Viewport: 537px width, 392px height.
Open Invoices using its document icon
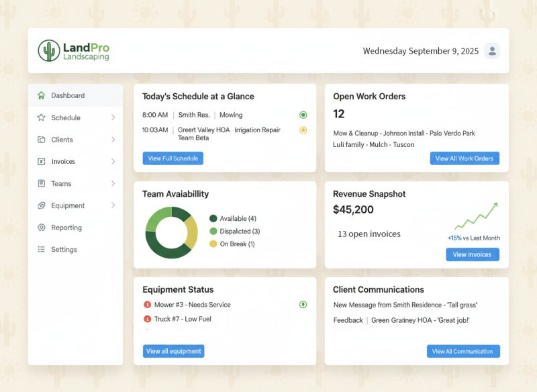(40, 161)
